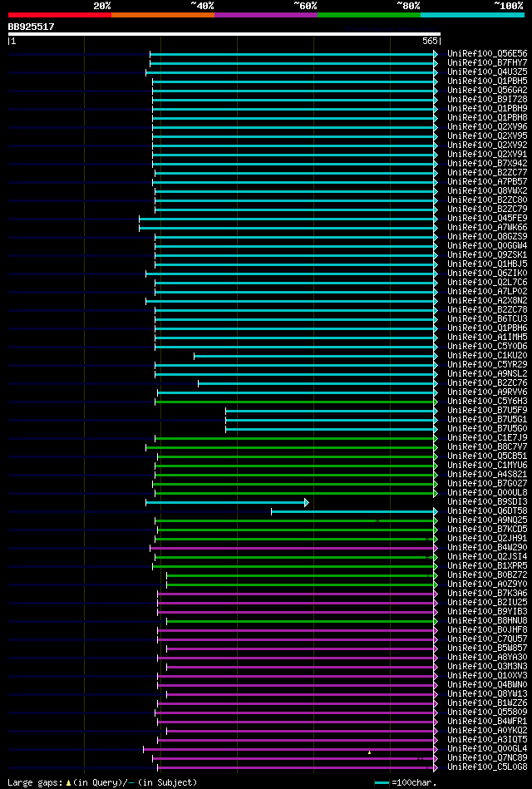Click the green ~80% identity legend segment
Image resolution: width=532 pixels, height=789 pixels.
click(x=369, y=15)
